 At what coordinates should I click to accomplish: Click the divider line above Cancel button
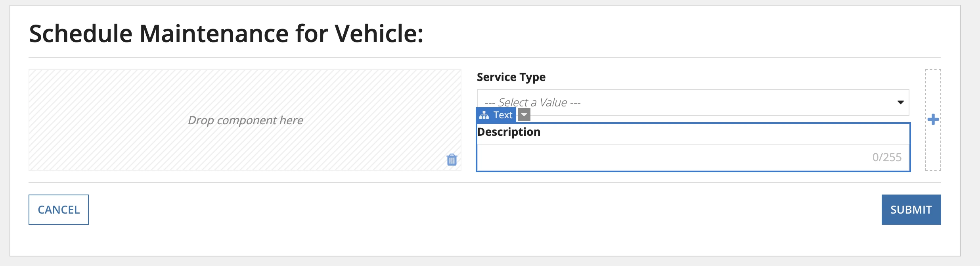pos(485,182)
